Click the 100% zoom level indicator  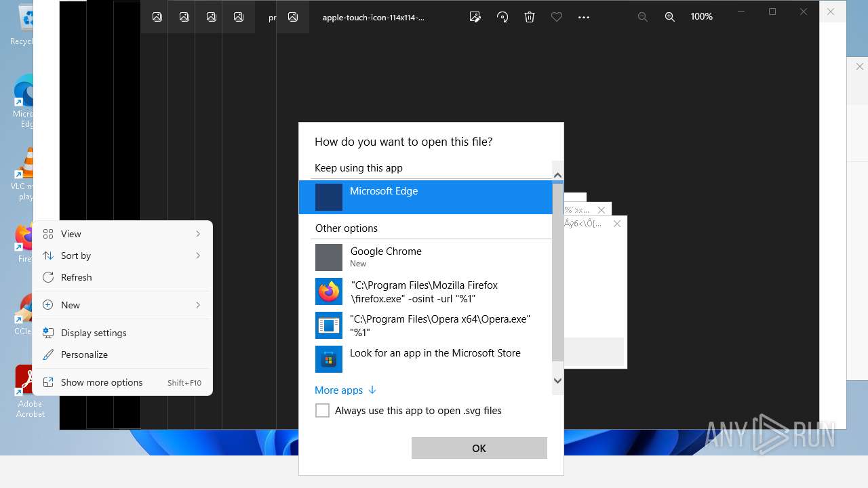701,17
